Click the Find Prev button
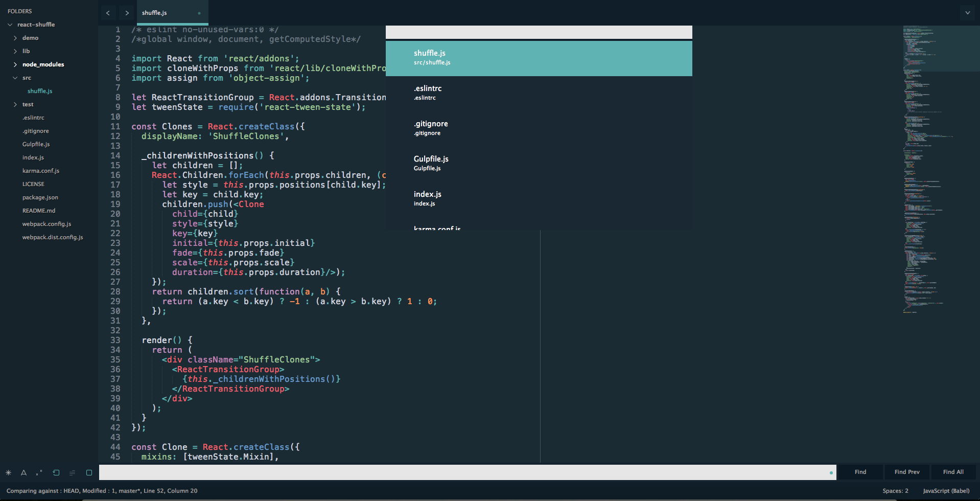980x501 pixels. pyautogui.click(x=906, y=471)
